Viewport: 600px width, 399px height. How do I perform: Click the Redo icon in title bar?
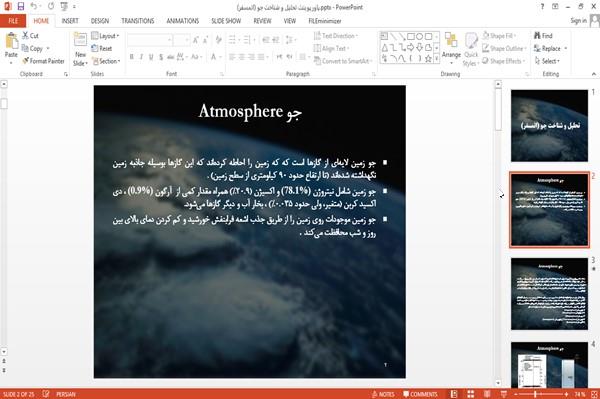pyautogui.click(x=51, y=6)
